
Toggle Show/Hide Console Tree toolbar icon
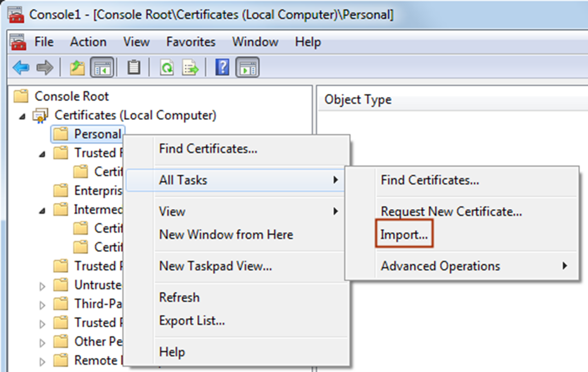(x=101, y=68)
